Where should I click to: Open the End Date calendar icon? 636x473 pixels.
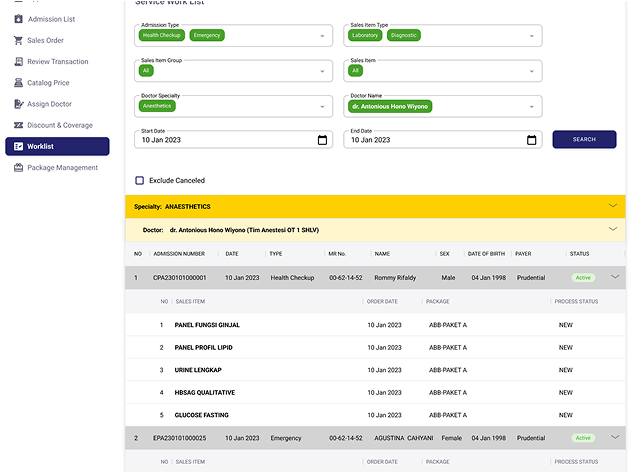tap(532, 140)
